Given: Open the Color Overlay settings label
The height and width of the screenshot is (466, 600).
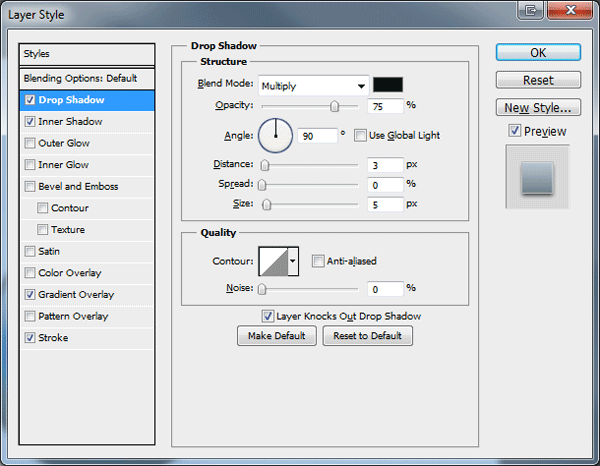Looking at the screenshot, I should [x=70, y=273].
